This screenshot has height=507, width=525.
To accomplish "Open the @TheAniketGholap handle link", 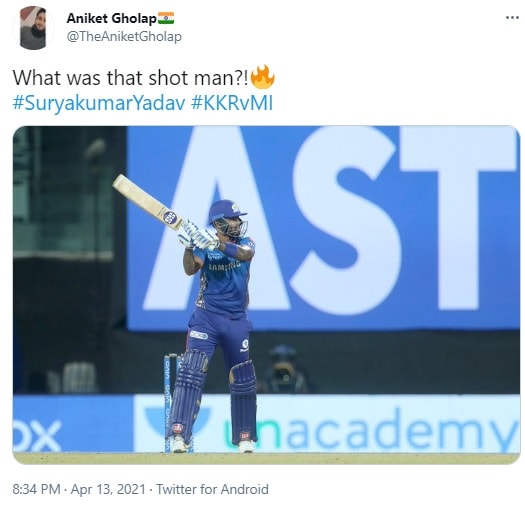I will pos(124,36).
